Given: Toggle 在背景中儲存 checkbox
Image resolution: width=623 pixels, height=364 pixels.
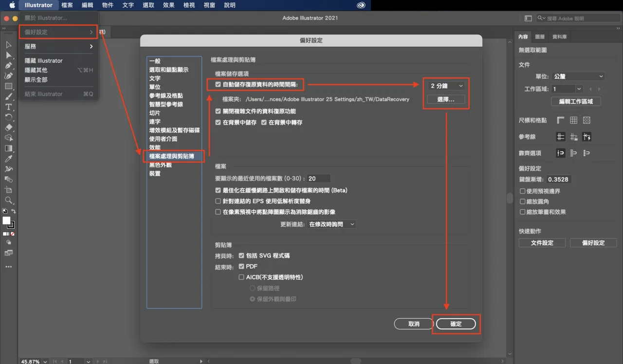Looking at the screenshot, I should click(218, 123).
